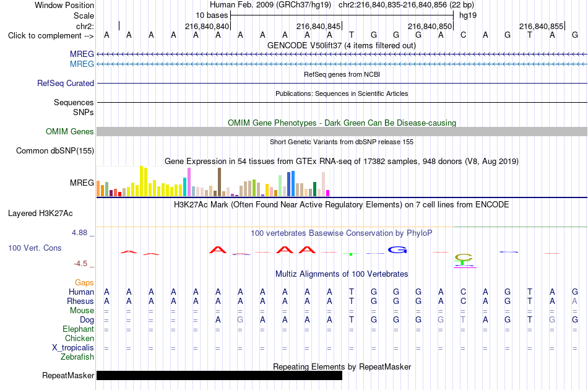Click the X_tropicalis species label
The height and width of the screenshot is (390, 588).
click(73, 348)
